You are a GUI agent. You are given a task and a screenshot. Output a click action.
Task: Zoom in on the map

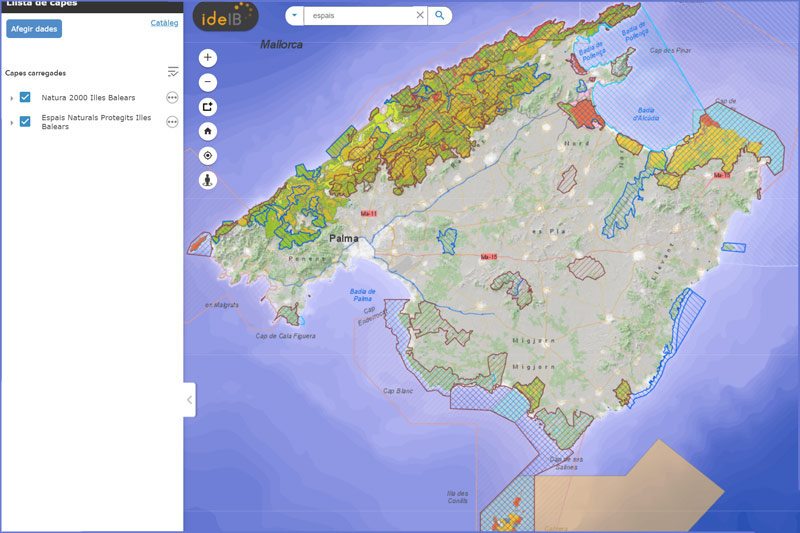pos(208,58)
